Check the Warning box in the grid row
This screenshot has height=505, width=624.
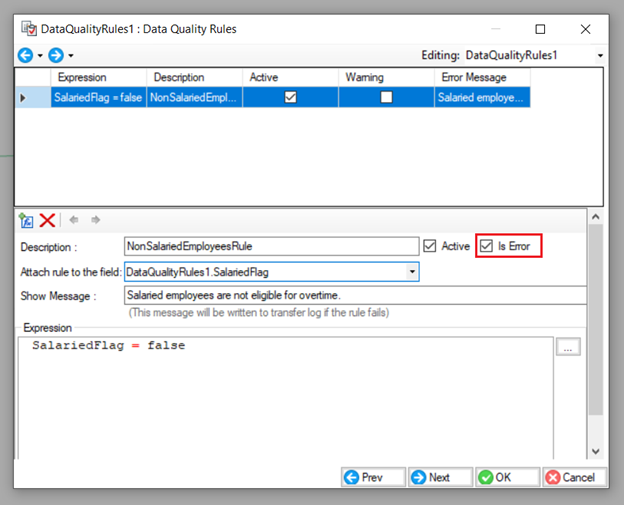[x=386, y=98]
